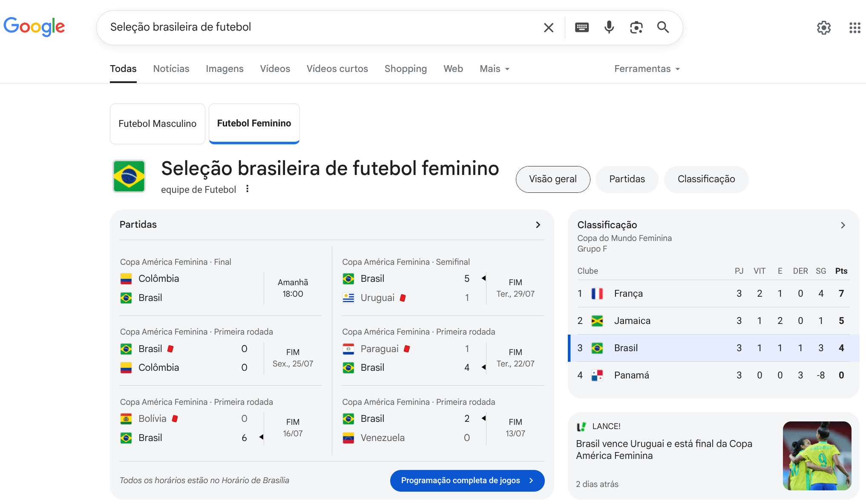Search by image with the camera icon
This screenshot has height=504, width=866.
point(636,28)
